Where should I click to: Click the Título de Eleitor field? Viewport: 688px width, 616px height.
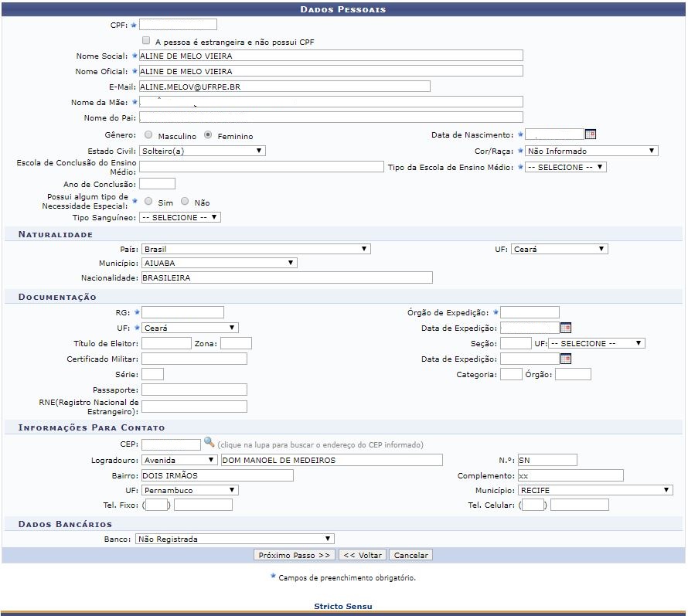point(166,343)
